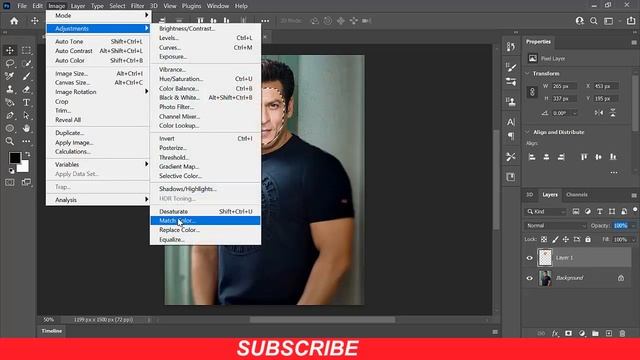Click the horizontal canvas scrollbar
640x360 pixels.
tap(322, 320)
